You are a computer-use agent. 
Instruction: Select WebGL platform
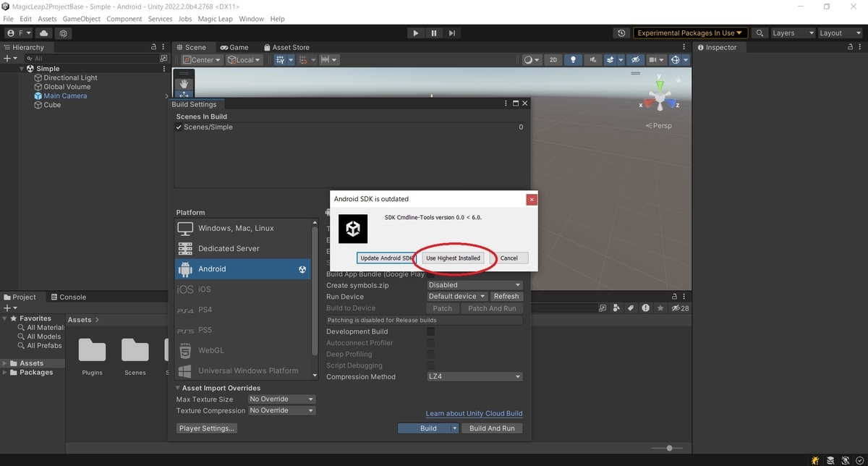coord(244,350)
